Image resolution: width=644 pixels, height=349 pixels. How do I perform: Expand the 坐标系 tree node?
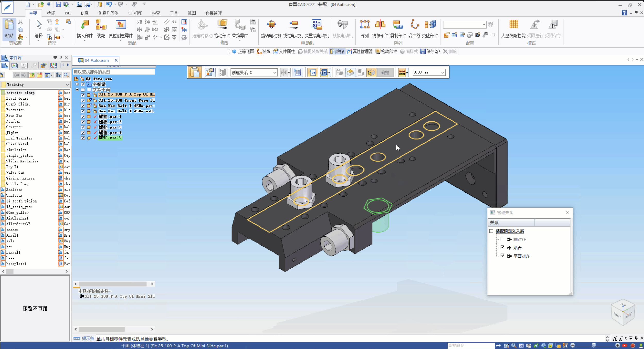[77, 84]
